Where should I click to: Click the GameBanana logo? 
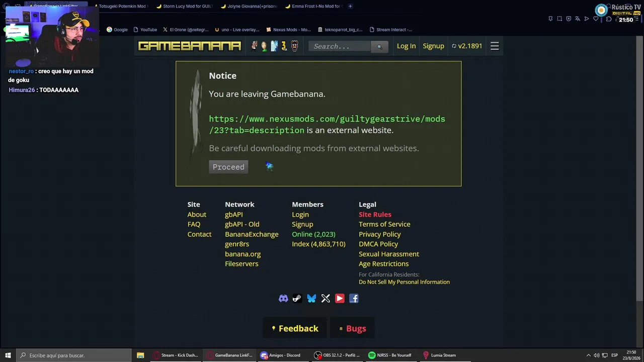pyautogui.click(x=190, y=46)
